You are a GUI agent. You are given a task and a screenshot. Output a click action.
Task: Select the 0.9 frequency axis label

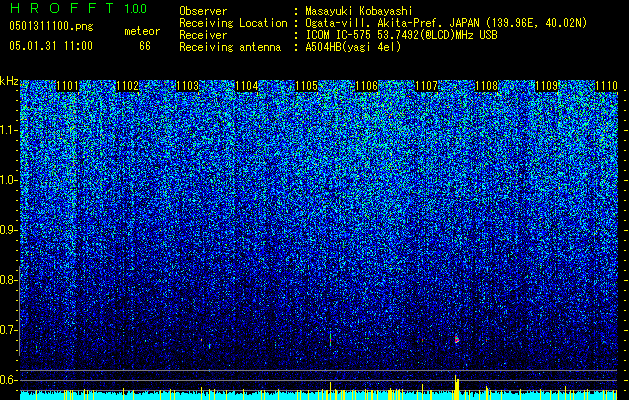coord(8,230)
